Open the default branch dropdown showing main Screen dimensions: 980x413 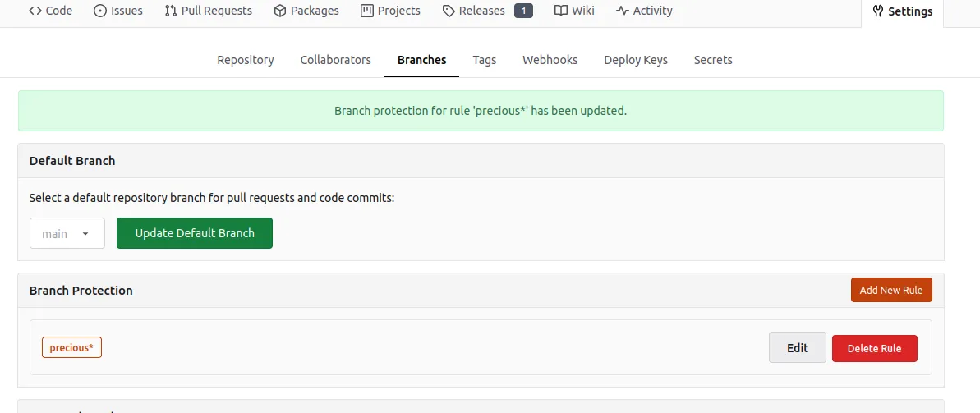coord(67,233)
